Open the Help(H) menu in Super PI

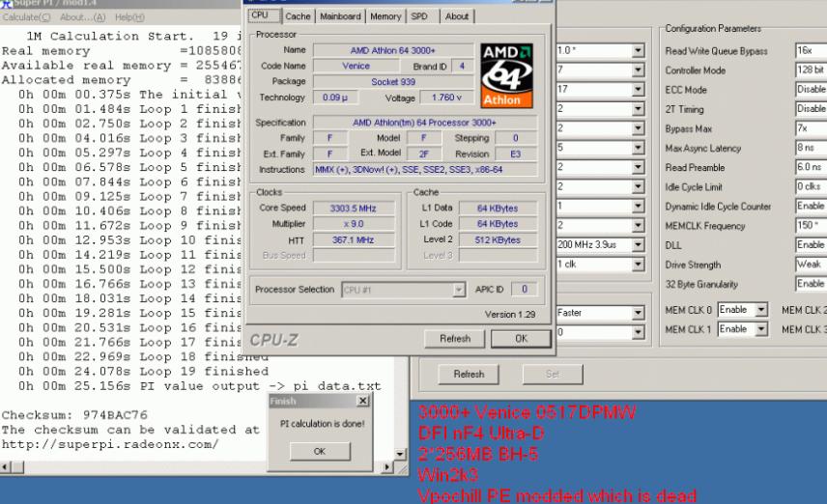(x=129, y=17)
